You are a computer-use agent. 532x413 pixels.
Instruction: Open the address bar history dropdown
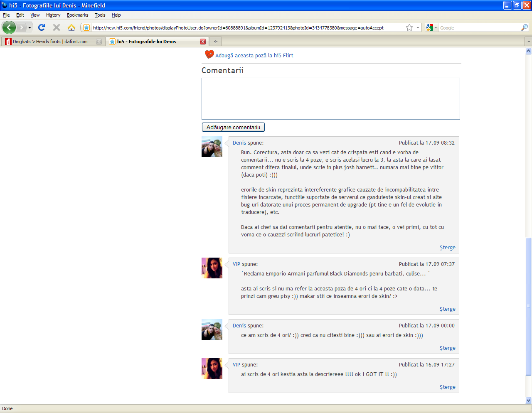418,27
